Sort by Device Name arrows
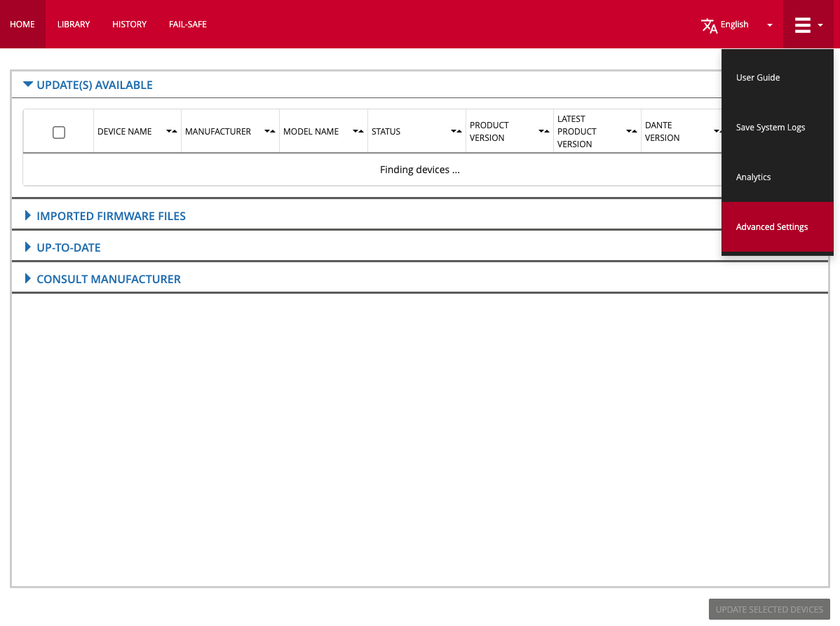 point(171,131)
